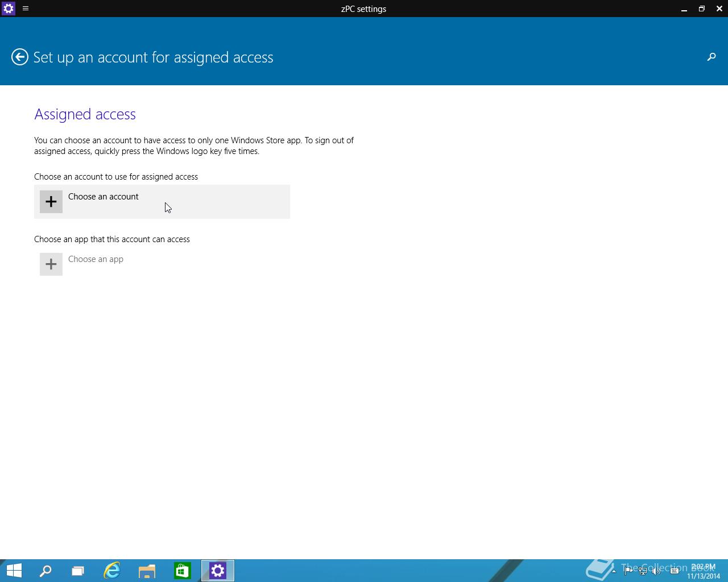Go back with the circled arrow icon
Screen dimensions: 728x582
click(20, 57)
